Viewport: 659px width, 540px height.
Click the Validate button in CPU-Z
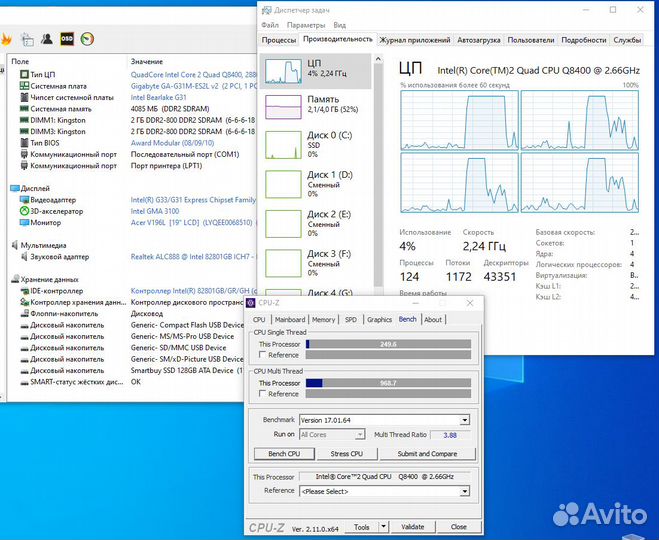point(413,527)
